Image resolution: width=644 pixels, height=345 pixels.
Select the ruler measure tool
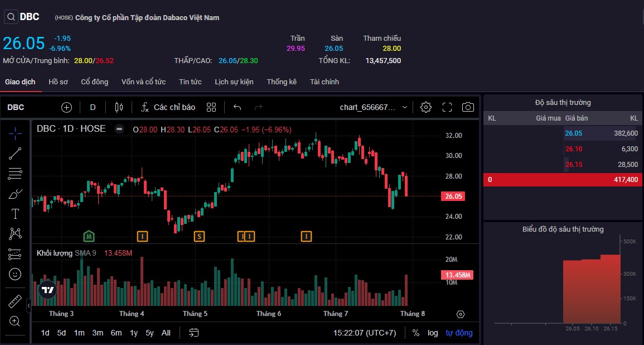tap(15, 301)
